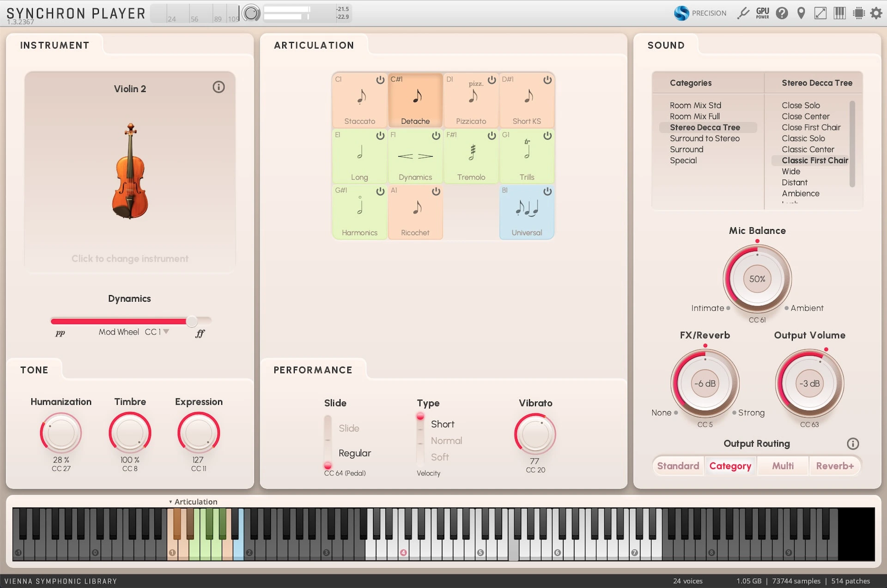
Task: Click to change instrument area
Action: (130, 259)
